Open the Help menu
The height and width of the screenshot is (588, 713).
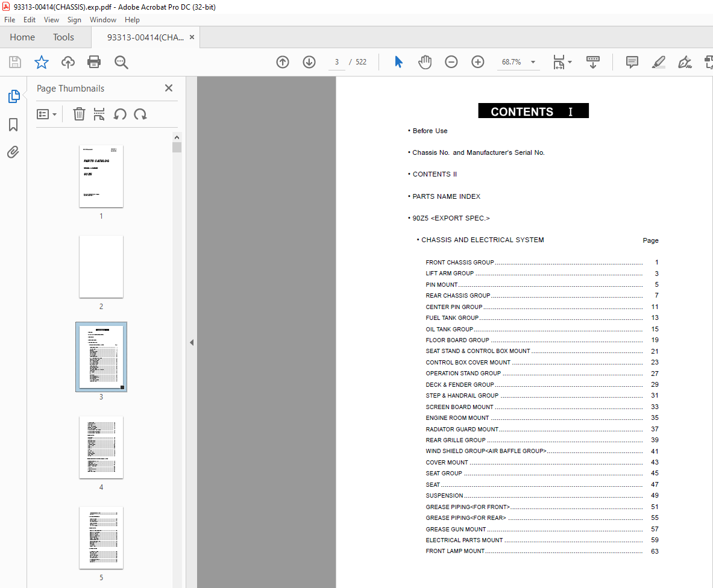pos(132,19)
